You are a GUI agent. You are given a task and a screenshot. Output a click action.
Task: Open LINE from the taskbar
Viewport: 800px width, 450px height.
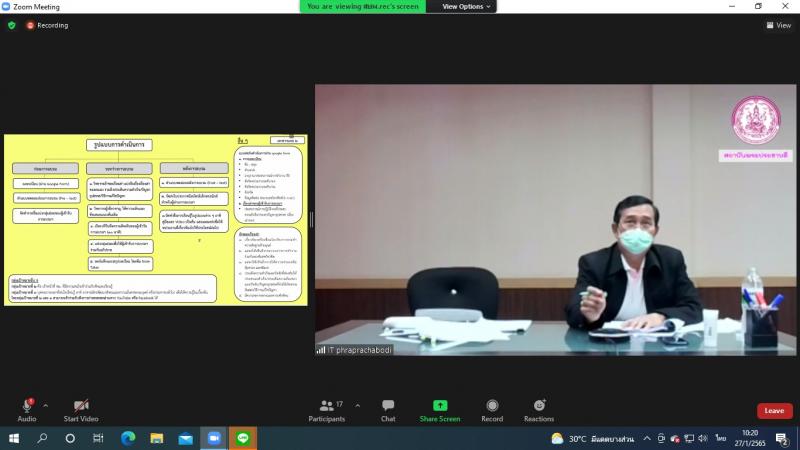243,438
